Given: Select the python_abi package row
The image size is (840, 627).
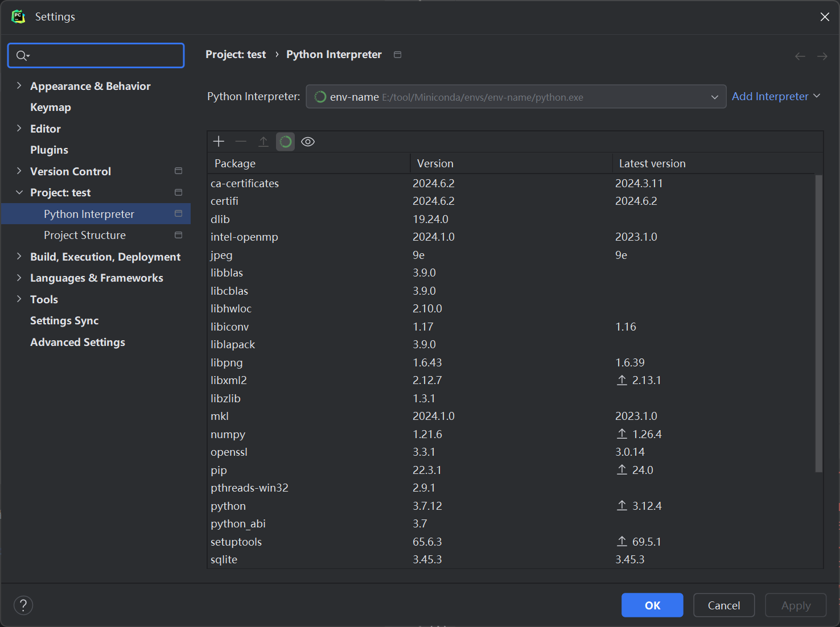Looking at the screenshot, I should [x=511, y=523].
